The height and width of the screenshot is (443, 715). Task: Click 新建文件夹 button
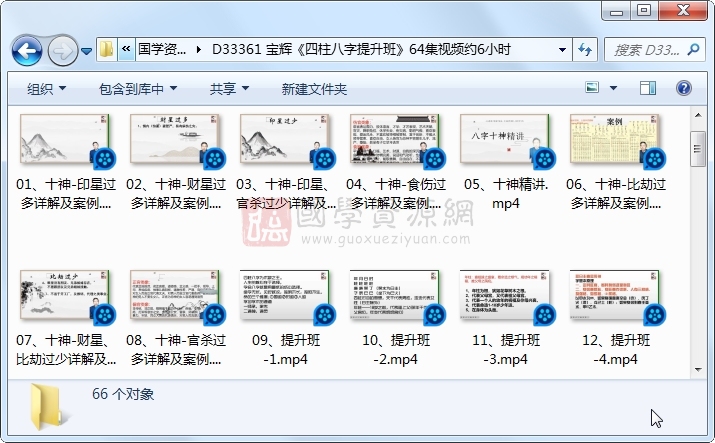[314, 89]
